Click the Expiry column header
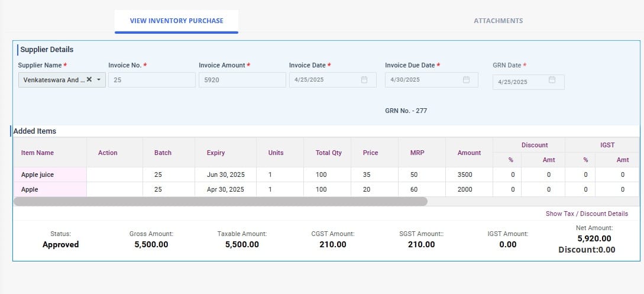 [216, 153]
